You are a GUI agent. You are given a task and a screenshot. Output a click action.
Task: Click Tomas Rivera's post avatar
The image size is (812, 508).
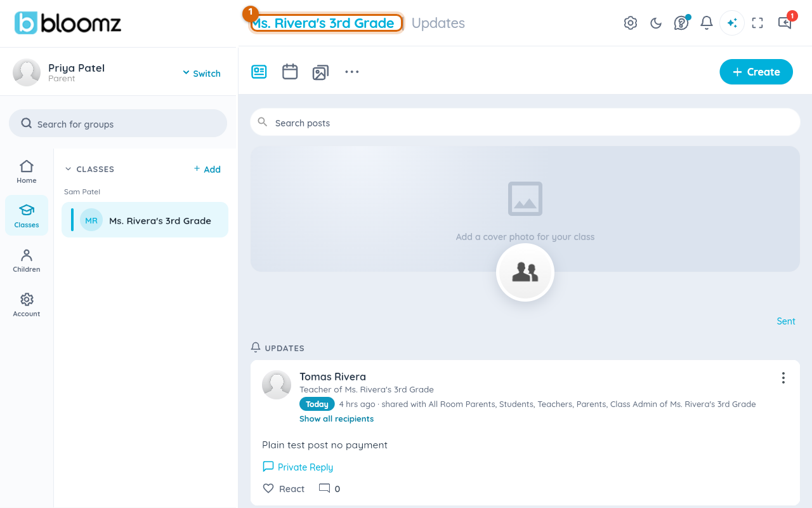[x=277, y=385]
